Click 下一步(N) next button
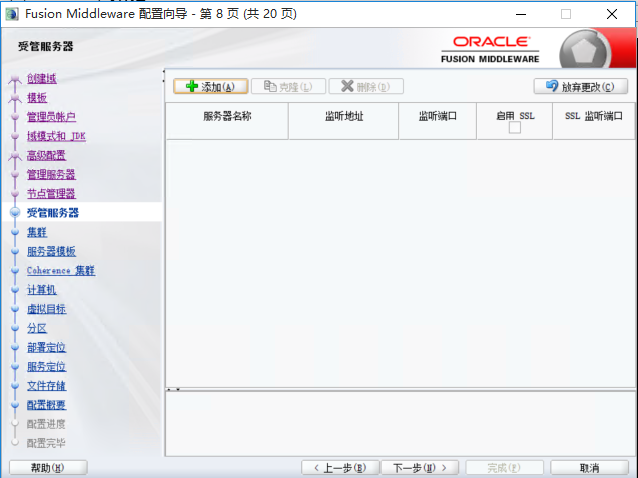 [x=420, y=468]
